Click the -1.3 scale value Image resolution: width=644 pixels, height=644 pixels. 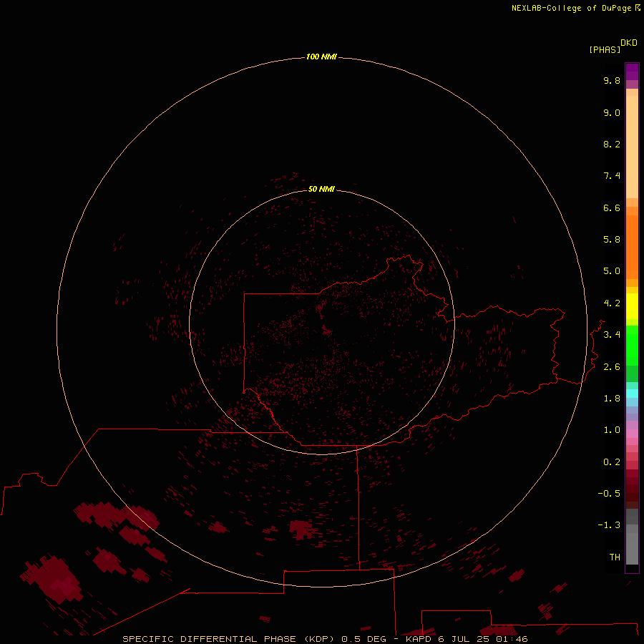[609, 525]
